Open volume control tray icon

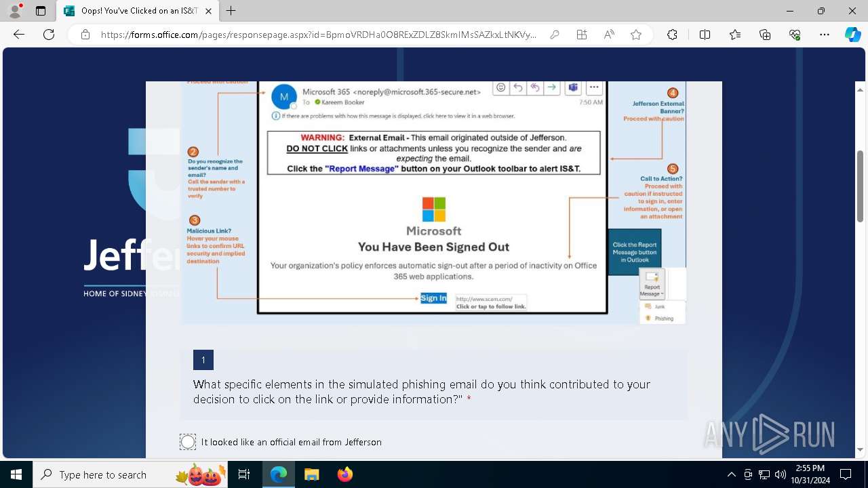click(781, 474)
